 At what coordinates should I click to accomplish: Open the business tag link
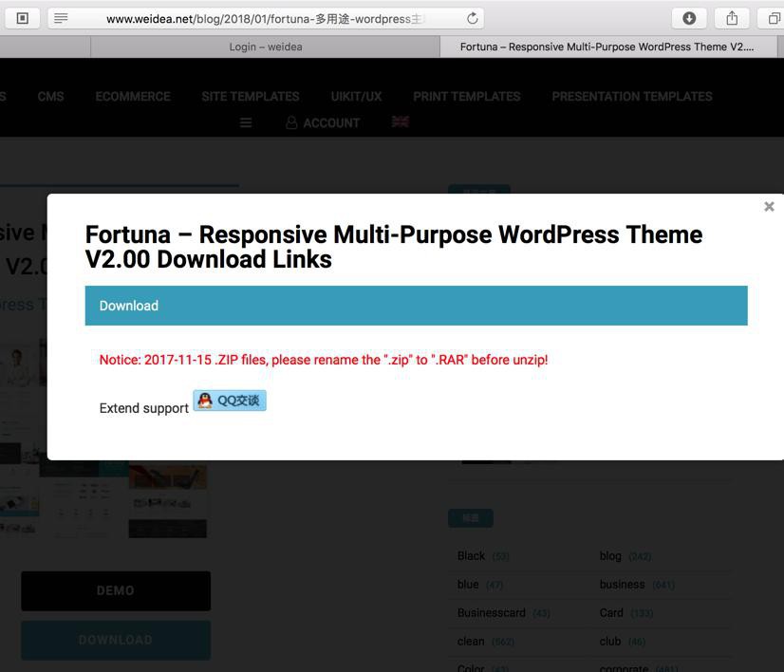(x=622, y=585)
